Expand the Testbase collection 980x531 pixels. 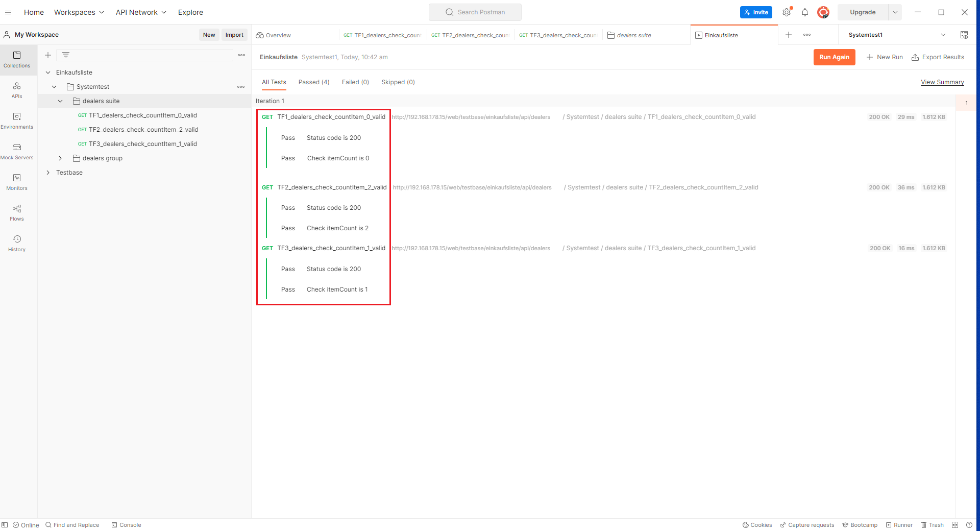48,173
